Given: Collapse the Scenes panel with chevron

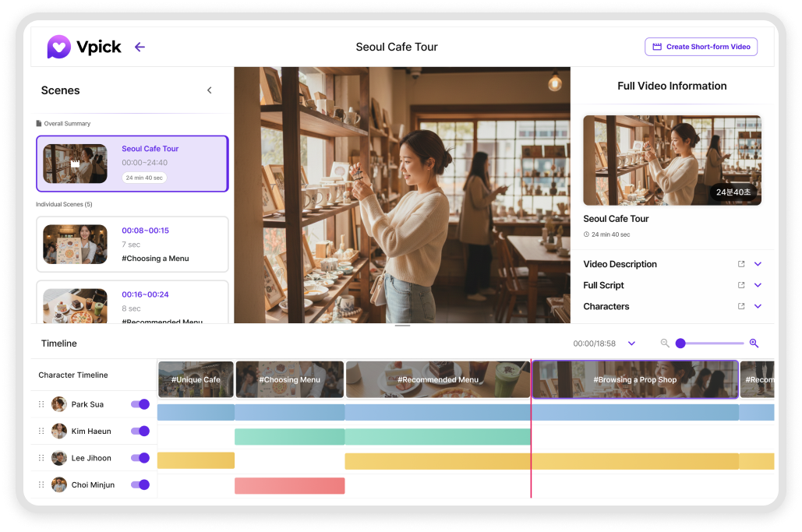Looking at the screenshot, I should pyautogui.click(x=209, y=90).
